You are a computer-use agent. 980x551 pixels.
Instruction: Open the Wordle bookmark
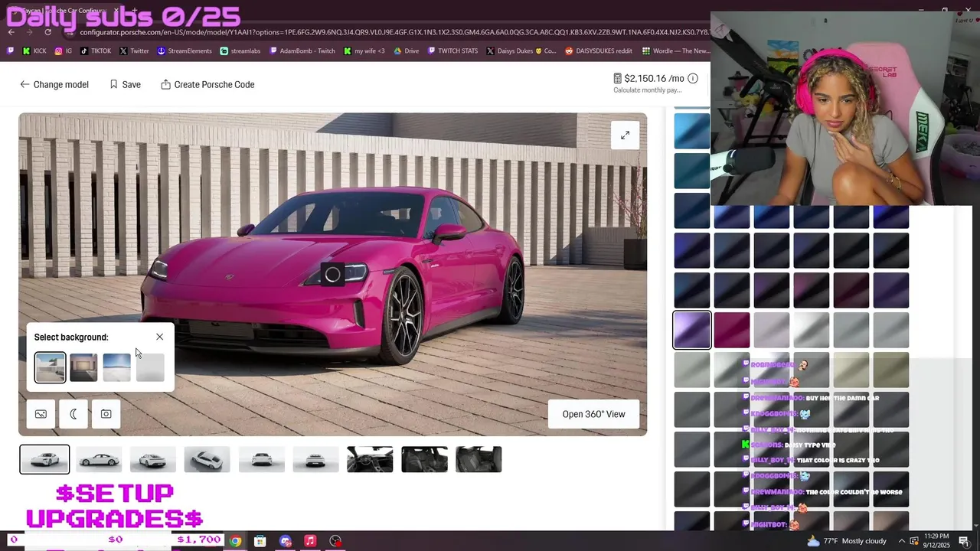click(676, 51)
